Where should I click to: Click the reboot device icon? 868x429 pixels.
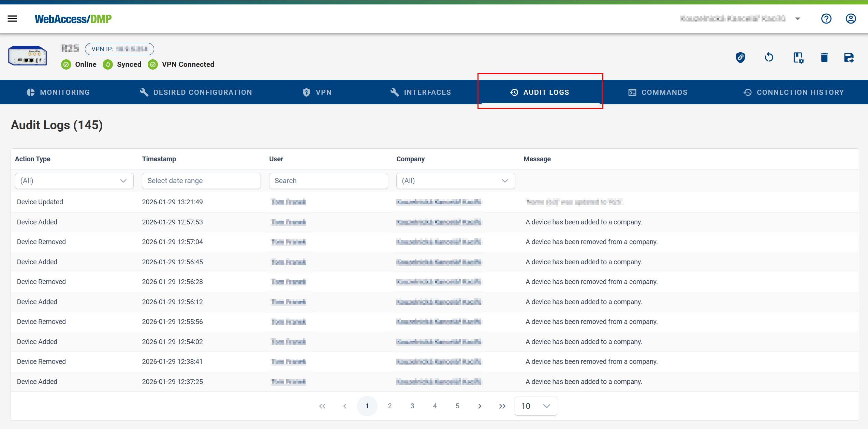click(769, 57)
